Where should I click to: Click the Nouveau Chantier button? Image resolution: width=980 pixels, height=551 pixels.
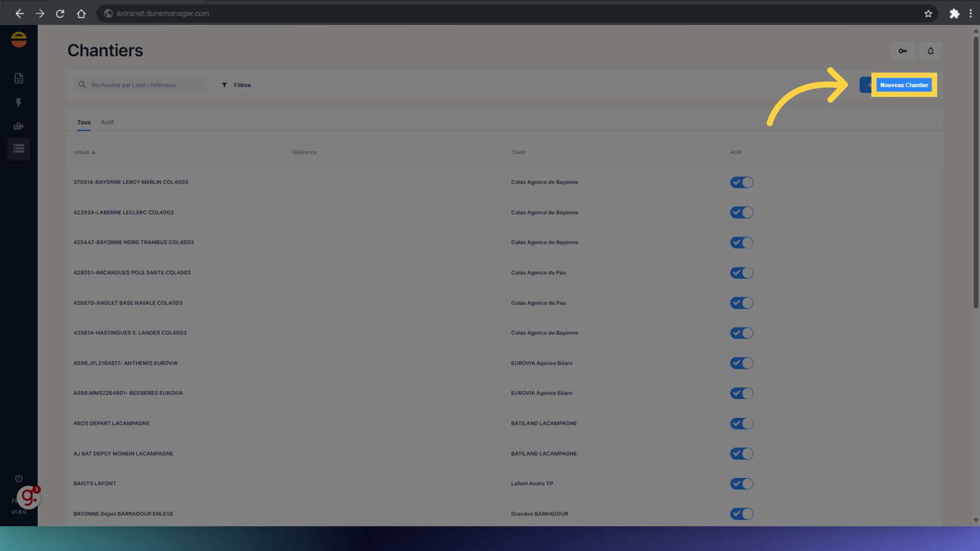pyautogui.click(x=903, y=85)
